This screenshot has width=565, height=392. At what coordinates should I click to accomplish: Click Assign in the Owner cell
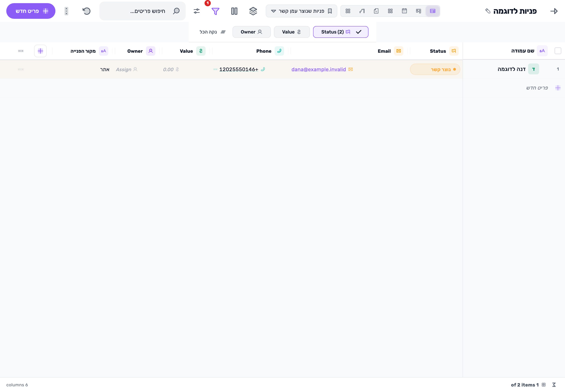tap(126, 70)
